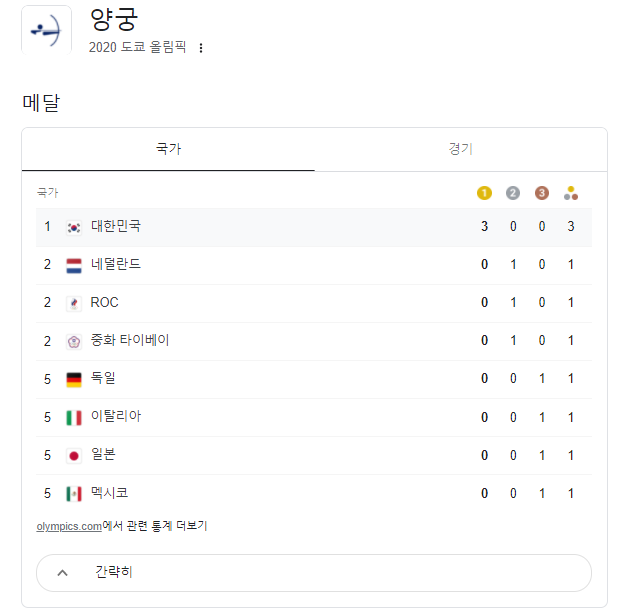Click the bronze medal column icon
623x614 pixels.
542,193
